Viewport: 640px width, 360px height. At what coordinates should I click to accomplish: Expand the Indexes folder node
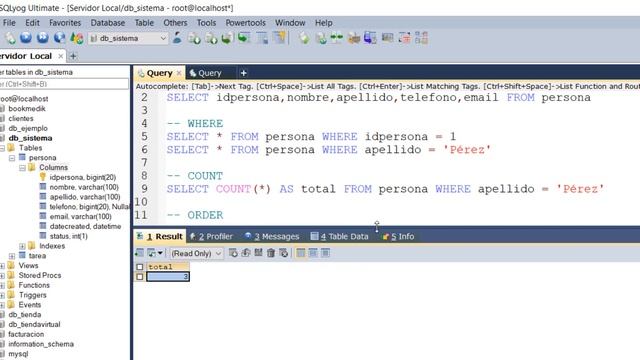point(22,246)
